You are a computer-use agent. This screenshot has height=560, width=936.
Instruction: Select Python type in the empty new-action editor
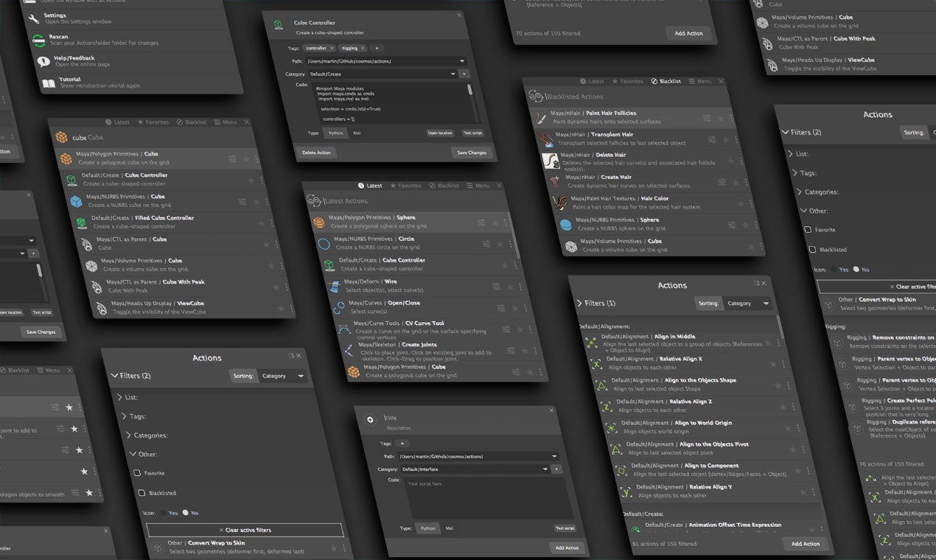[427, 528]
